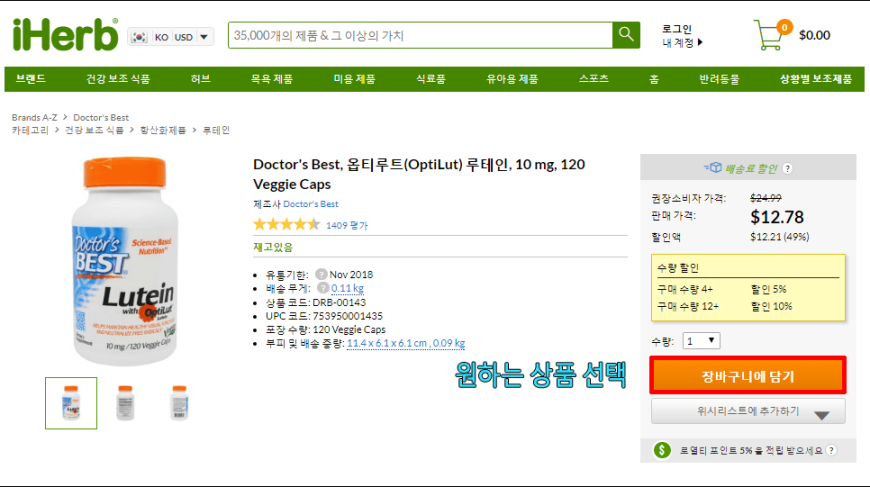The height and width of the screenshot is (487, 870).
Task: Select the second product thumbnail
Action: [x=125, y=403]
